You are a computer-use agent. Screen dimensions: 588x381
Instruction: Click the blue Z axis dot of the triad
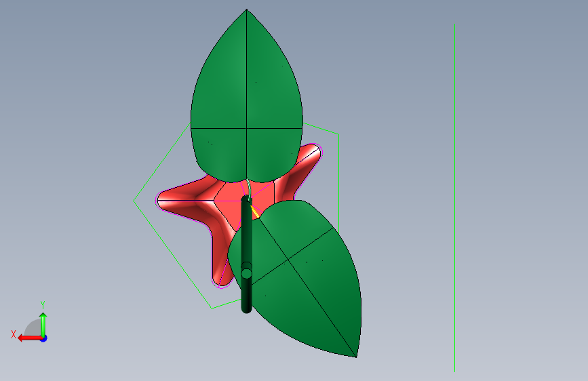[x=44, y=338]
